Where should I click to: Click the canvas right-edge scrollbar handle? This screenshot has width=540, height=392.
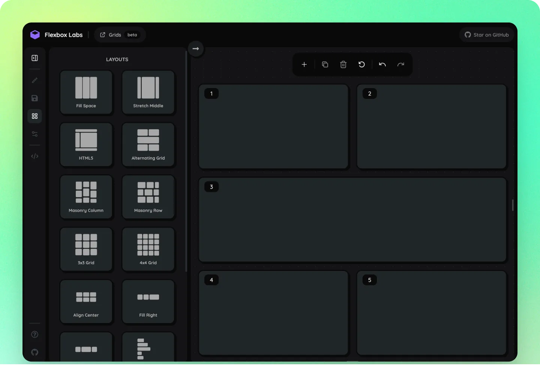click(x=513, y=205)
